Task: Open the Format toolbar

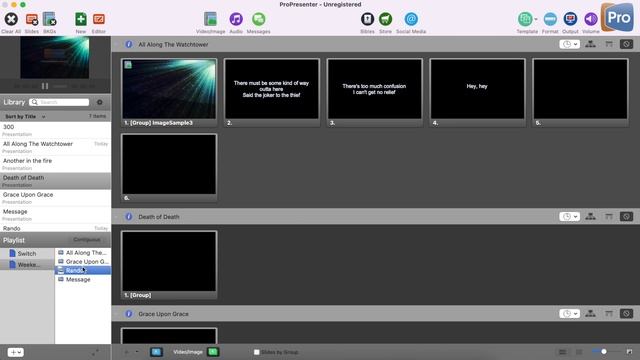Action: [x=550, y=19]
